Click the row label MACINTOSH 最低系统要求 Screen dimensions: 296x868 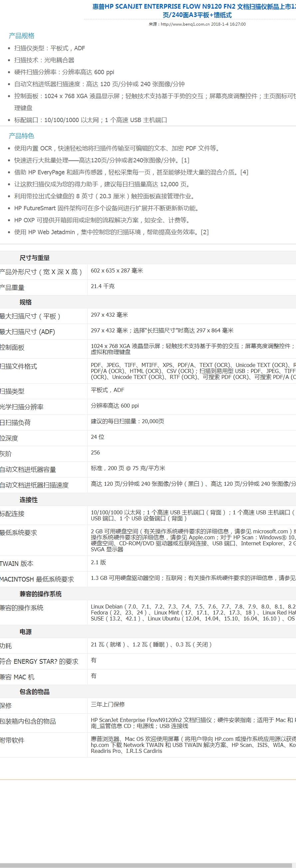pyautogui.click(x=37, y=580)
